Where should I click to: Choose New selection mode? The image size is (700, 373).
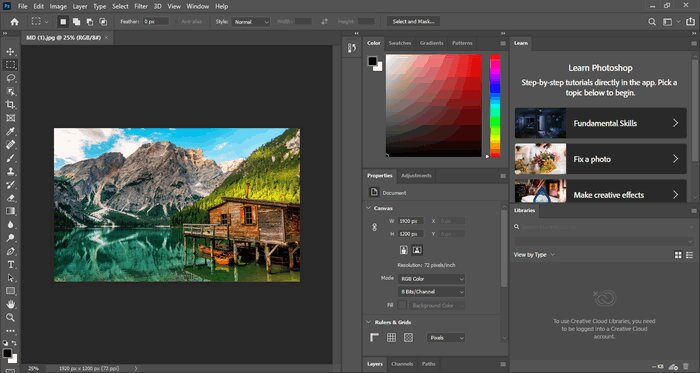coord(63,21)
